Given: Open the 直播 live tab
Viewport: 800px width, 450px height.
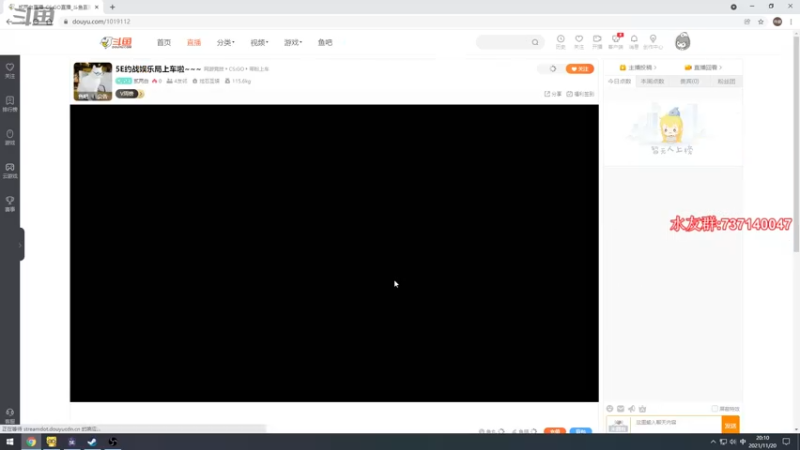Looking at the screenshot, I should coord(194,43).
